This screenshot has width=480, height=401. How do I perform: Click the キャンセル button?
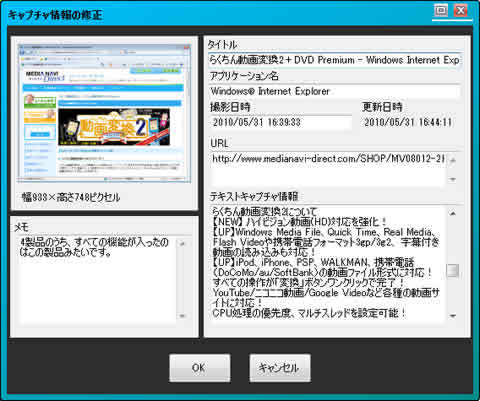(x=280, y=368)
